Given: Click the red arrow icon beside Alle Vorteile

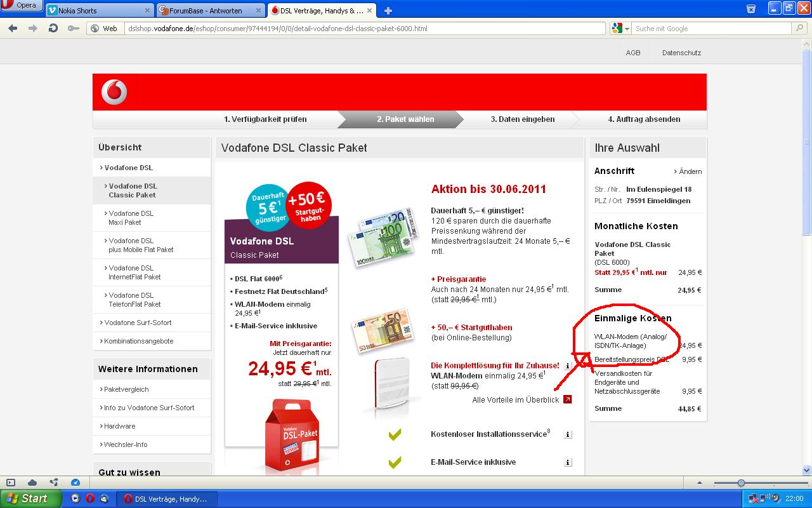Looking at the screenshot, I should coord(567,399).
